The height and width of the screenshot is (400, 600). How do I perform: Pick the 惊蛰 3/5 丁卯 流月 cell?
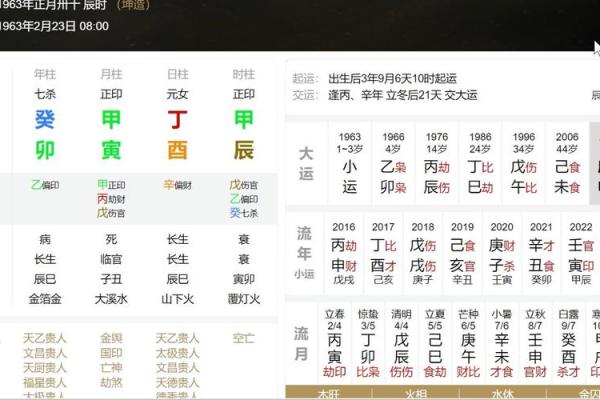(x=368, y=343)
